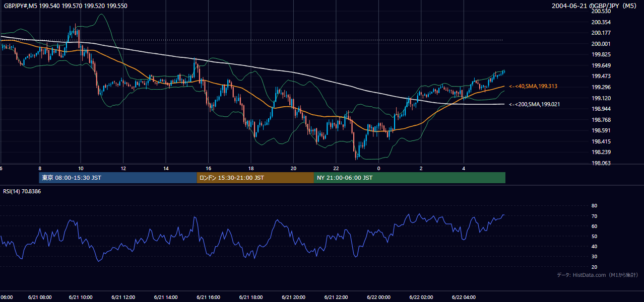Click the 6/21 08:00 time axis label
Screen dimensions: 644x302
click(39, 297)
